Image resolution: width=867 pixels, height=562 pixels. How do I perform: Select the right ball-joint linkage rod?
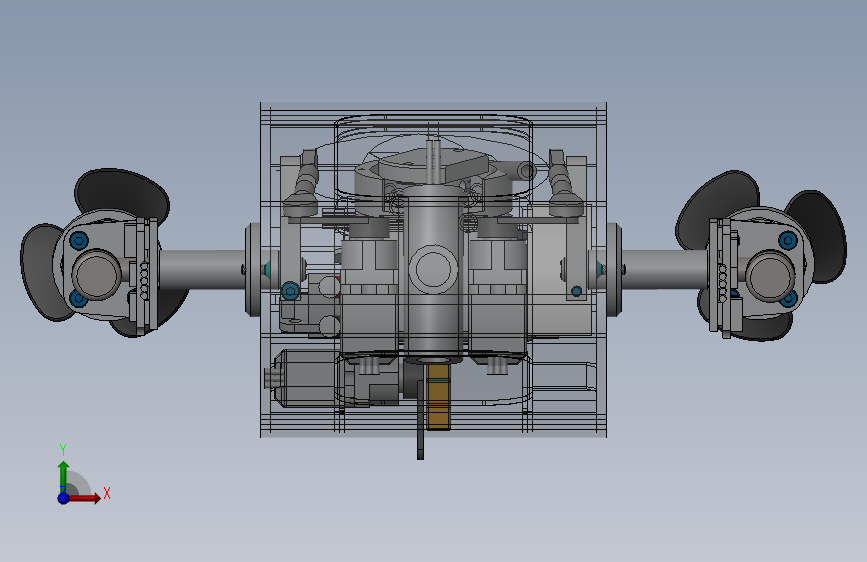(564, 184)
